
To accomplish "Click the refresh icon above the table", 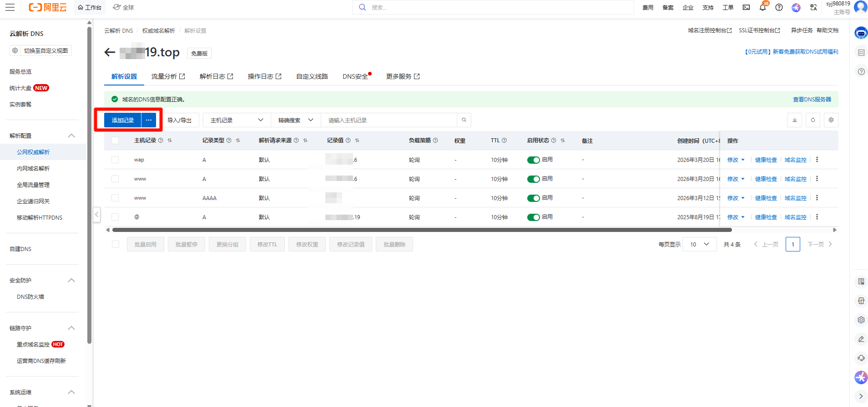I will tap(813, 120).
